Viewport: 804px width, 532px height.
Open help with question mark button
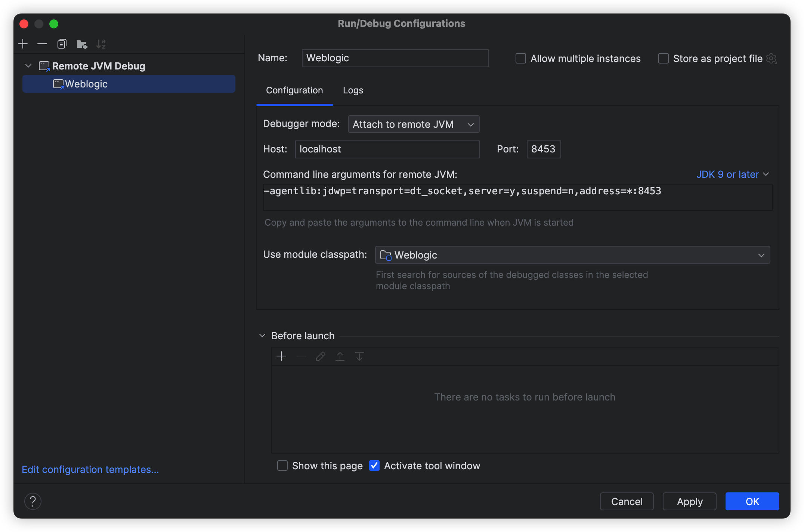pyautogui.click(x=33, y=501)
